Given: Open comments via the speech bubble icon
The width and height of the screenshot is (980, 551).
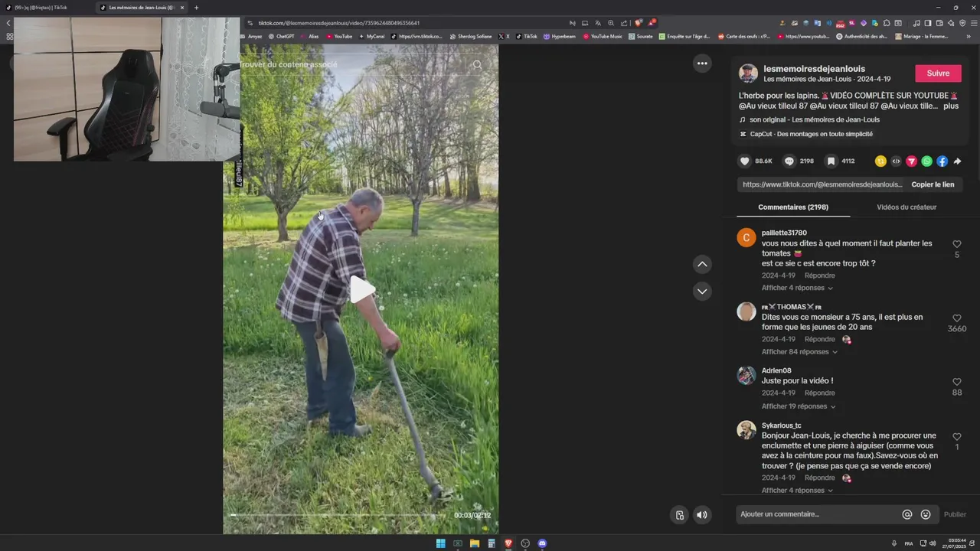Looking at the screenshot, I should tap(789, 161).
